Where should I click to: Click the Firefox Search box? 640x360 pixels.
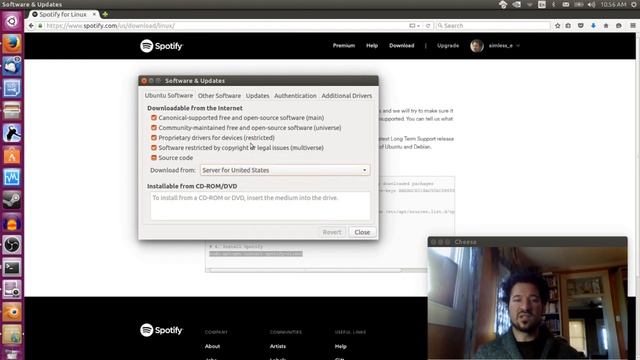point(493,26)
